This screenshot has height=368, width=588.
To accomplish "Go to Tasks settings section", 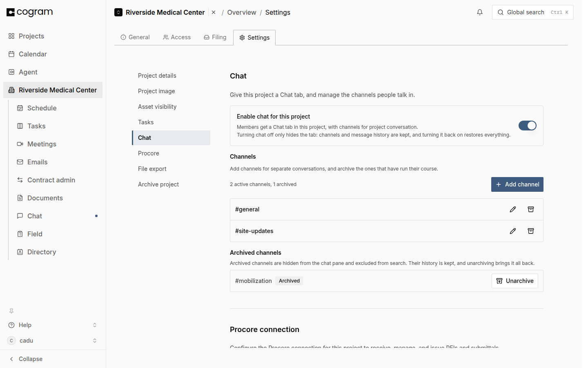I will (171, 122).
